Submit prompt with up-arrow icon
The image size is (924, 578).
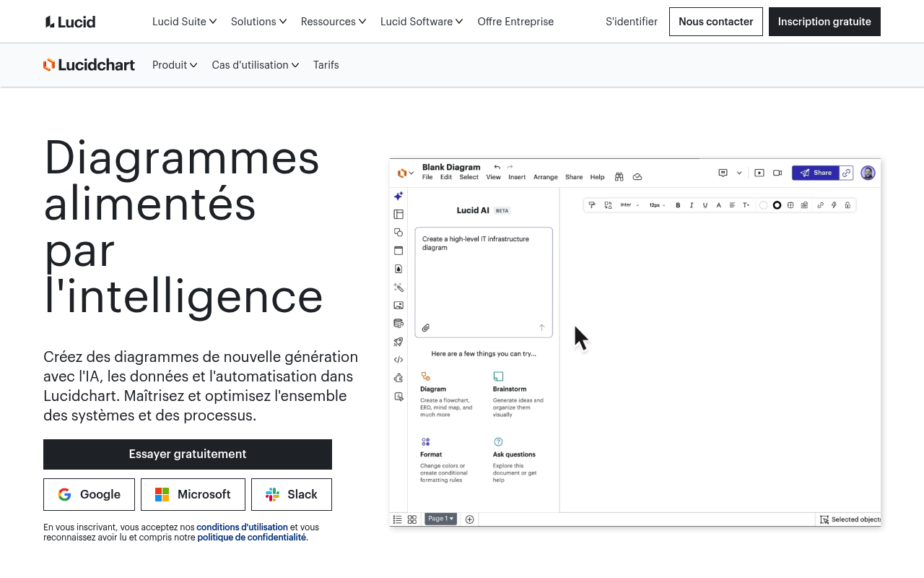pyautogui.click(x=542, y=328)
